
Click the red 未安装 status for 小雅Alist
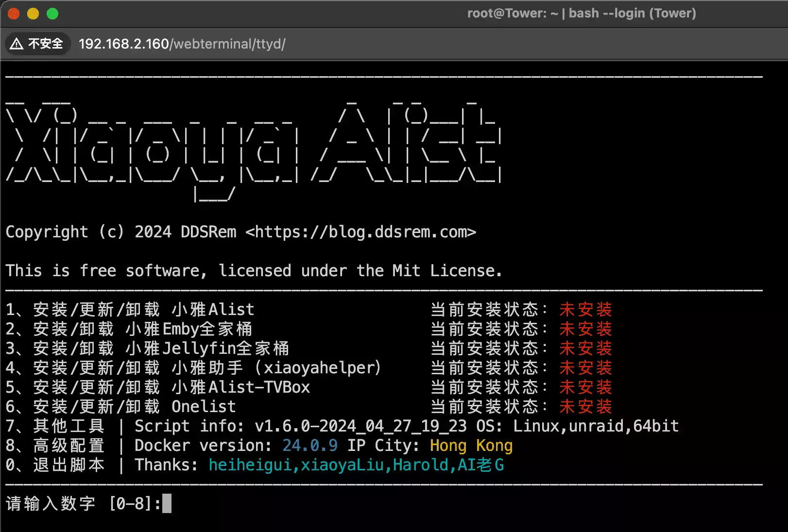pos(585,310)
